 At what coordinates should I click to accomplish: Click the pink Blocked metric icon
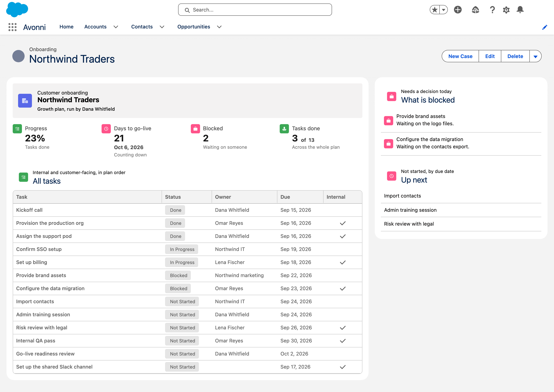click(195, 129)
